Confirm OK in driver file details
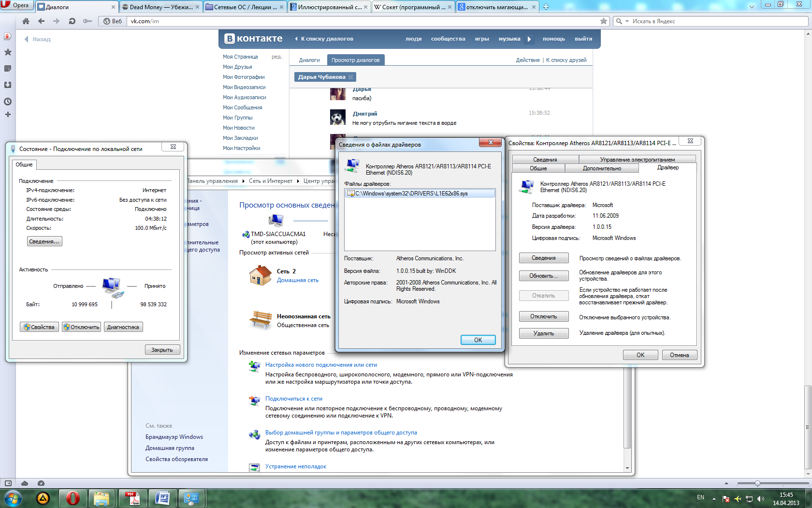The height and width of the screenshot is (508, 812). pyautogui.click(x=478, y=340)
